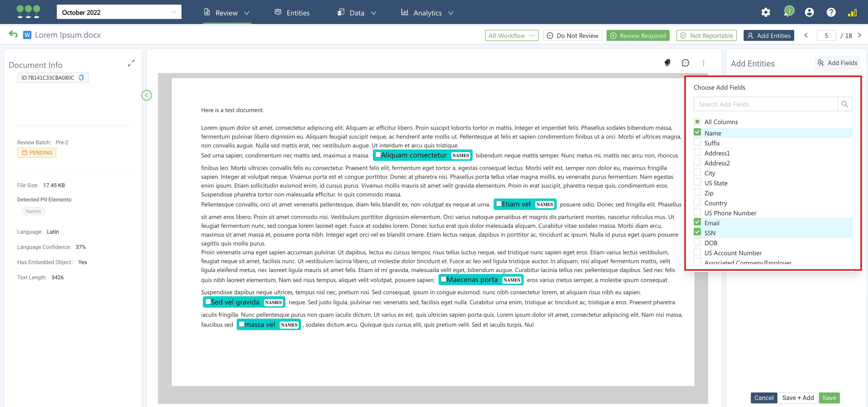The image size is (868, 407).
Task: Uncheck the Email field checkbox
Action: click(x=697, y=222)
